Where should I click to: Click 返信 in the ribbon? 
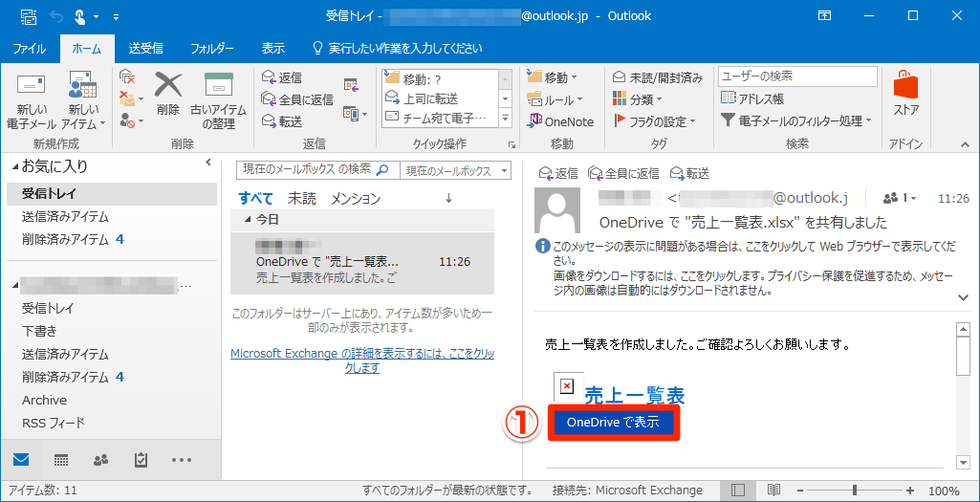[282, 78]
